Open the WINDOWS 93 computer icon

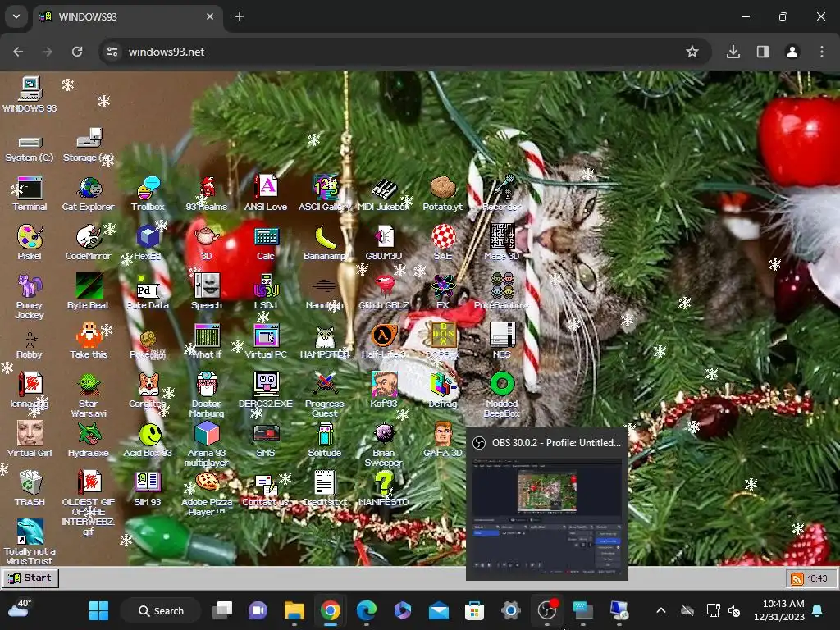pyautogui.click(x=30, y=89)
